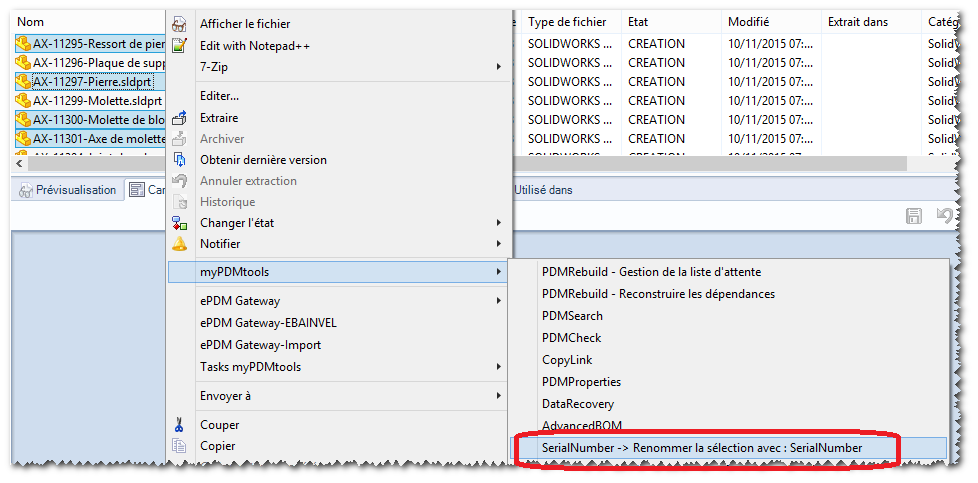Click the Changer l'état icon
The width and height of the screenshot is (978, 483).
(179, 223)
